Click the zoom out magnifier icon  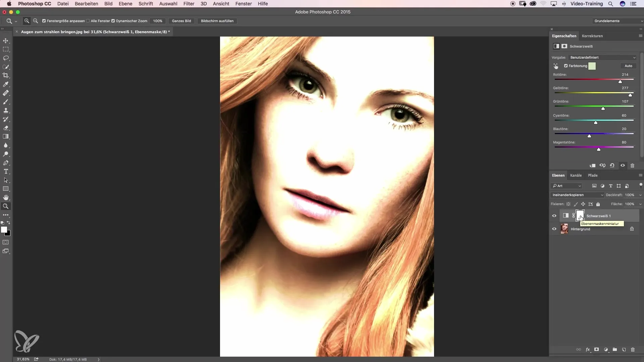(x=36, y=21)
